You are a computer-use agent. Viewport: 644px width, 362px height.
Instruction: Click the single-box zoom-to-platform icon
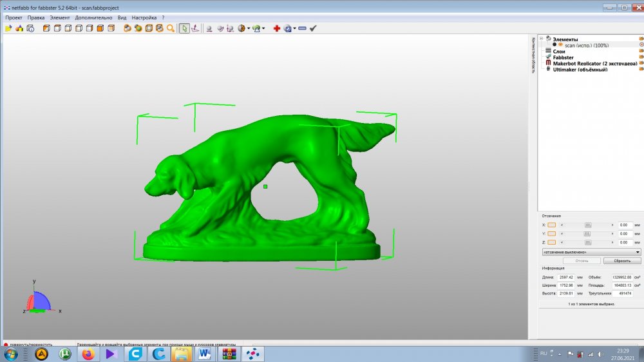[149, 28]
